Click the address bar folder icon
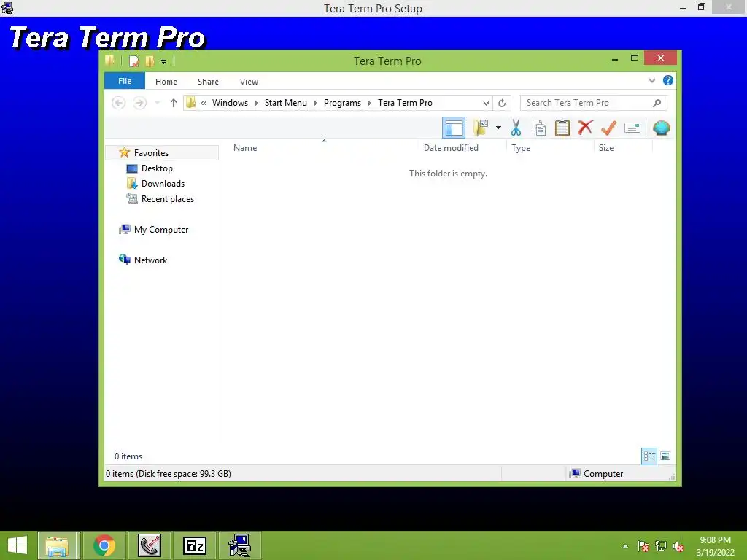 (x=190, y=102)
